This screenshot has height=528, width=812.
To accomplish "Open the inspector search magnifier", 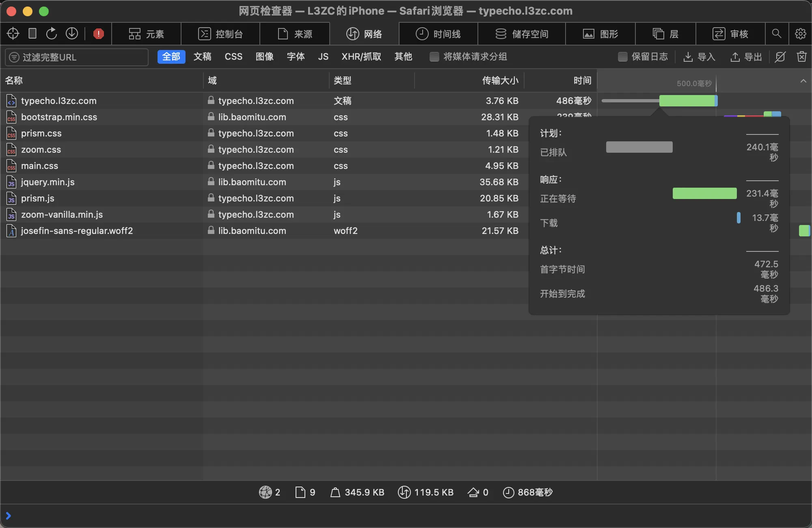I will tap(777, 34).
